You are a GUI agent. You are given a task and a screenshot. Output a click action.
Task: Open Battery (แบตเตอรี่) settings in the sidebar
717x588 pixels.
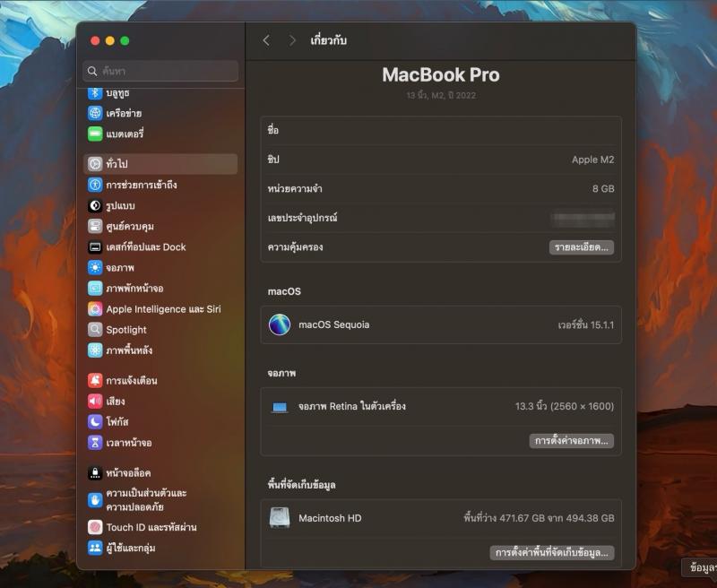tap(161, 134)
